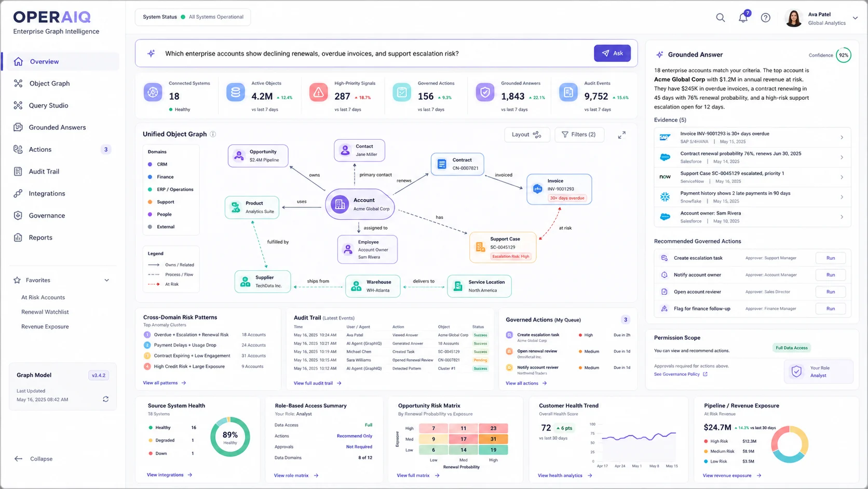Open the Ava Patel user menu chevron
Image resolution: width=868 pixels, height=489 pixels.
(855, 18)
